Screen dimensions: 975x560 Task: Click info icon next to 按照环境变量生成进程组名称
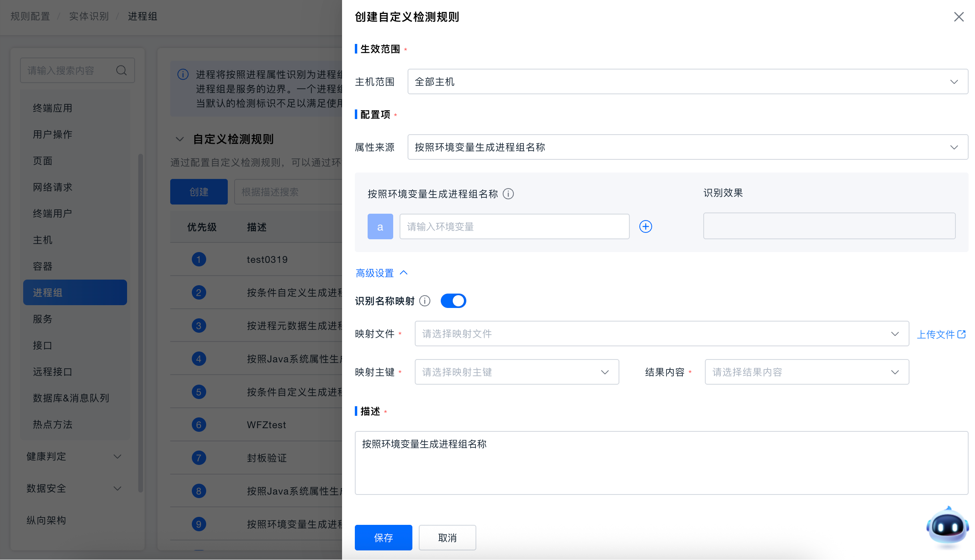(508, 194)
